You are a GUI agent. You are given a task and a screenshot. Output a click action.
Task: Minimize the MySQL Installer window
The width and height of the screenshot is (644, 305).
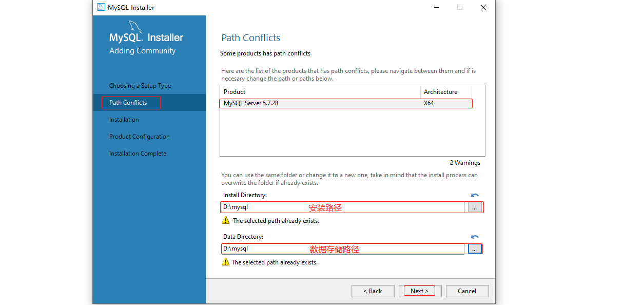[437, 7]
